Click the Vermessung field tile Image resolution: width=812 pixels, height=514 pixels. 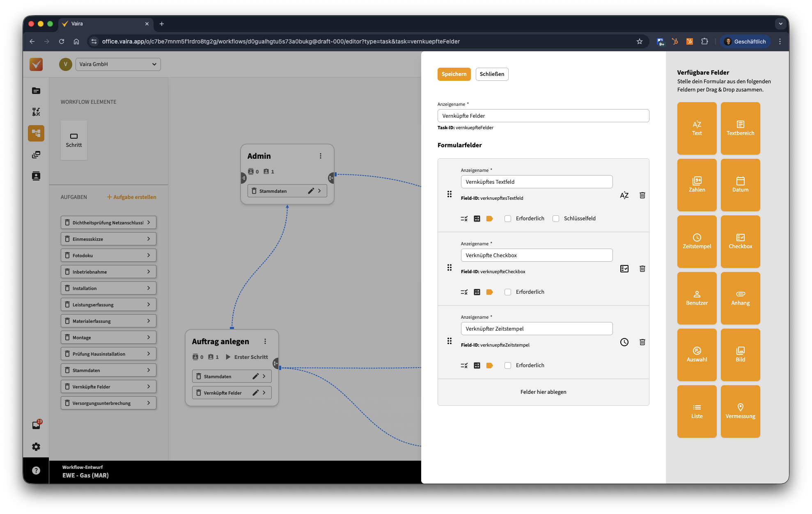coord(740,411)
